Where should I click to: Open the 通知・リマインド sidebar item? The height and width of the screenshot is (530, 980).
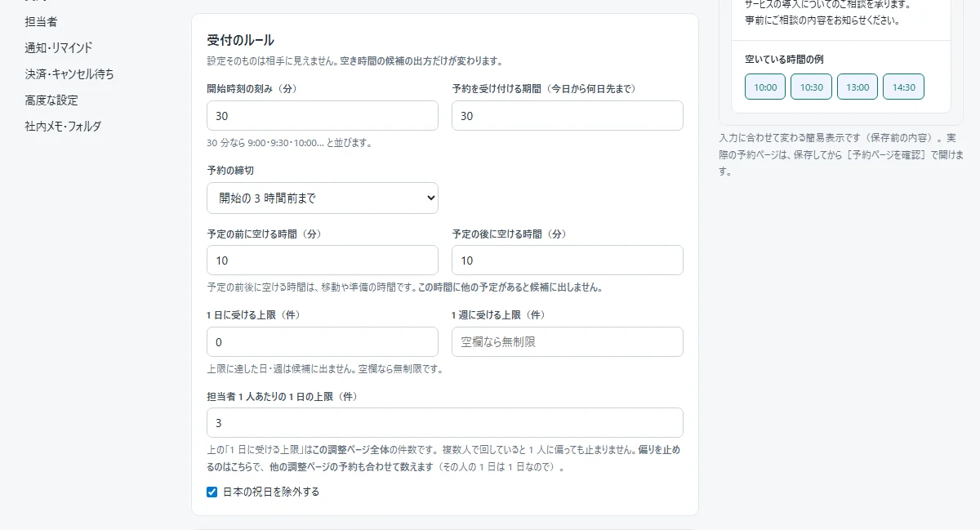(59, 48)
